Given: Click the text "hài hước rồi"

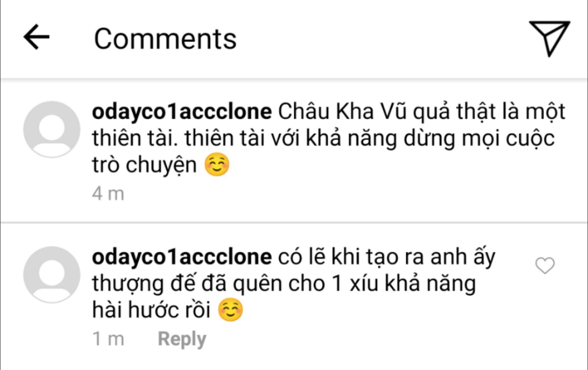Looking at the screenshot, I should tap(151, 310).
